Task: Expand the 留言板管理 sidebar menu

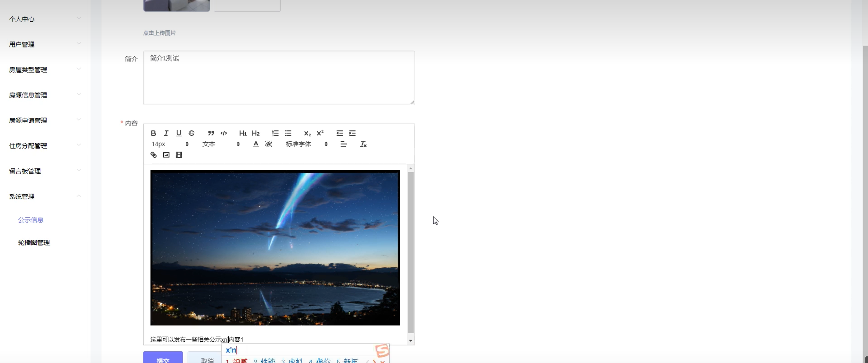Action: click(45, 171)
